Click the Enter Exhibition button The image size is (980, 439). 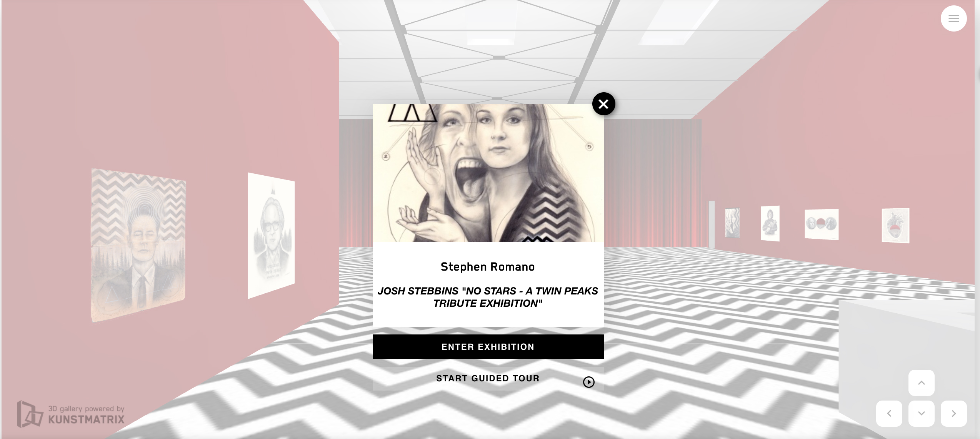pos(488,347)
